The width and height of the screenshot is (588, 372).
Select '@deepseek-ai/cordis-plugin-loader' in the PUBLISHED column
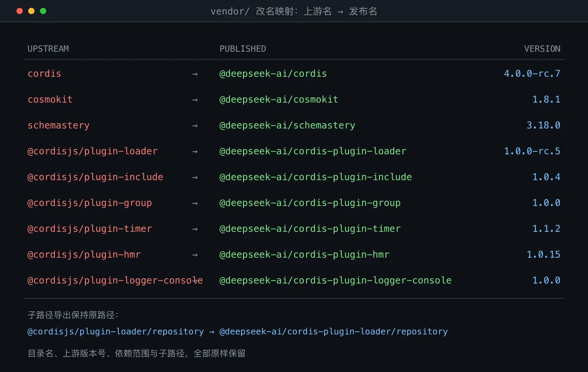coord(313,151)
